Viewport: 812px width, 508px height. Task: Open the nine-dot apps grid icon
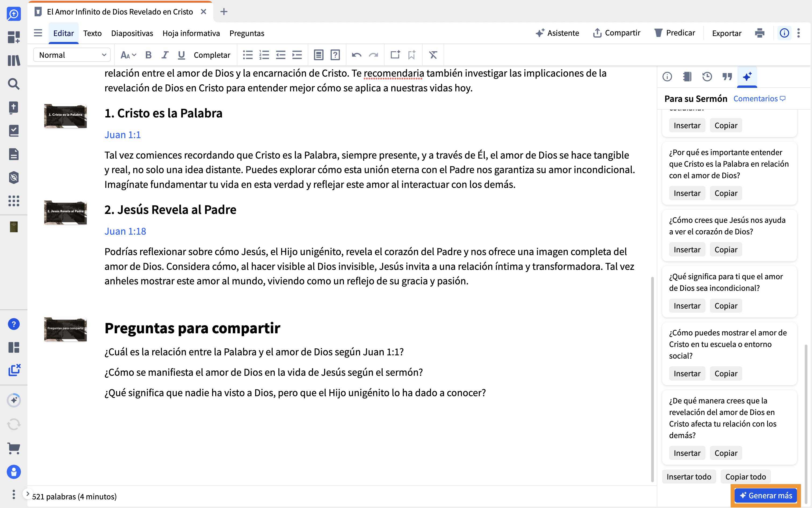pyautogui.click(x=14, y=201)
